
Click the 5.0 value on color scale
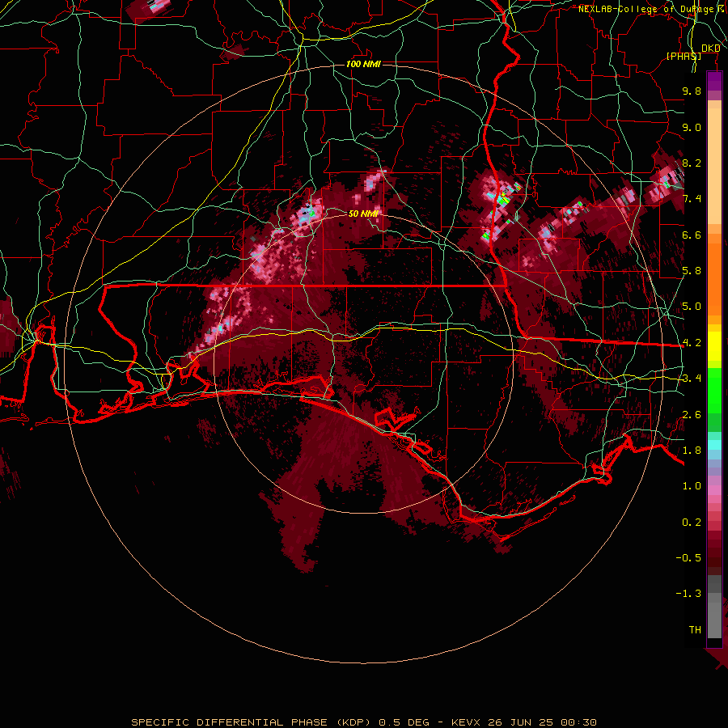pos(692,307)
